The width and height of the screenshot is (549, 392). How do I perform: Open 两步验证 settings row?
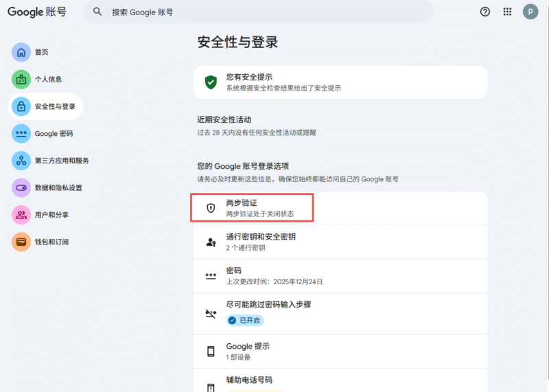point(340,208)
